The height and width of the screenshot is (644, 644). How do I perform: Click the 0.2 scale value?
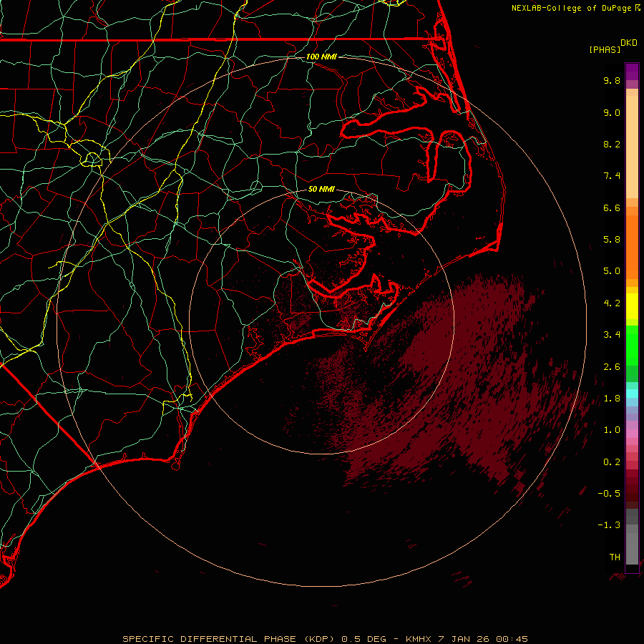[612, 462]
